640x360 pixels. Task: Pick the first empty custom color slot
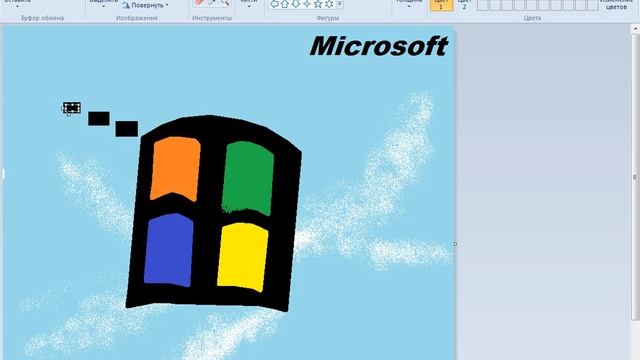coord(483,5)
